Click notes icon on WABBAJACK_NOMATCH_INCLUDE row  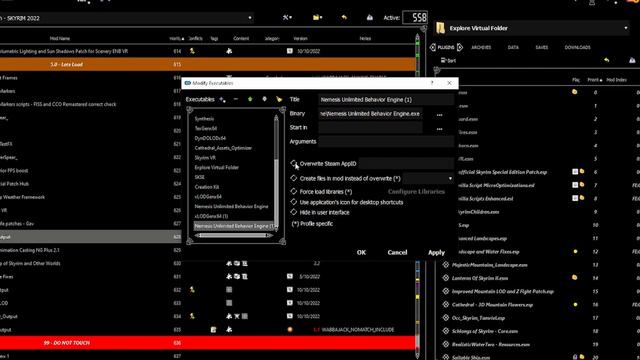213,329
